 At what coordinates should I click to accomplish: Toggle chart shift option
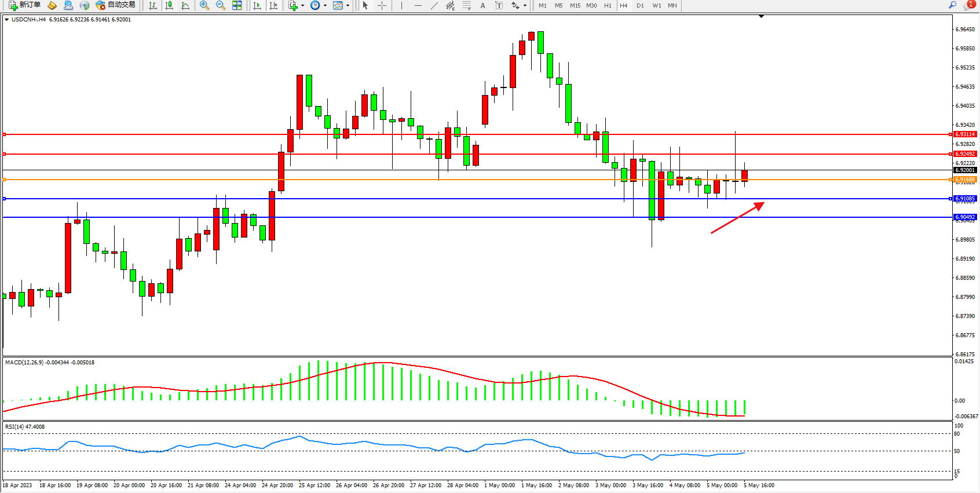point(273,5)
